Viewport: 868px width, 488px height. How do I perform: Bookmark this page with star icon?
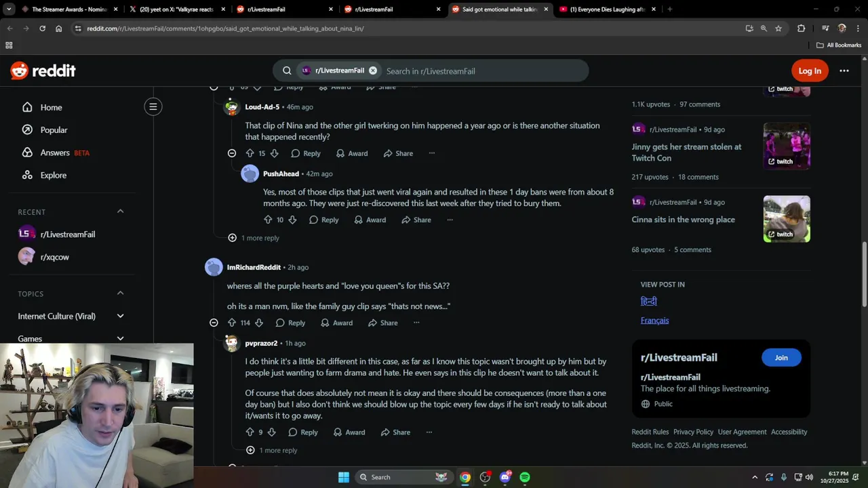(x=778, y=28)
